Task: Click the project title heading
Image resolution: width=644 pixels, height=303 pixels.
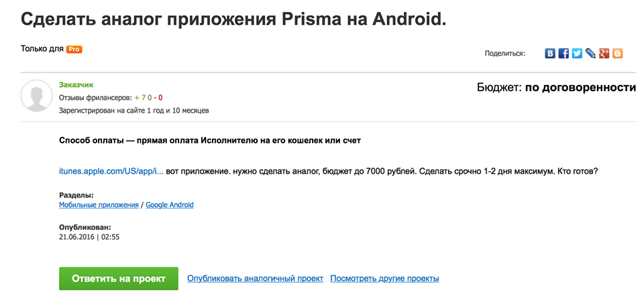Action: pyautogui.click(x=233, y=19)
